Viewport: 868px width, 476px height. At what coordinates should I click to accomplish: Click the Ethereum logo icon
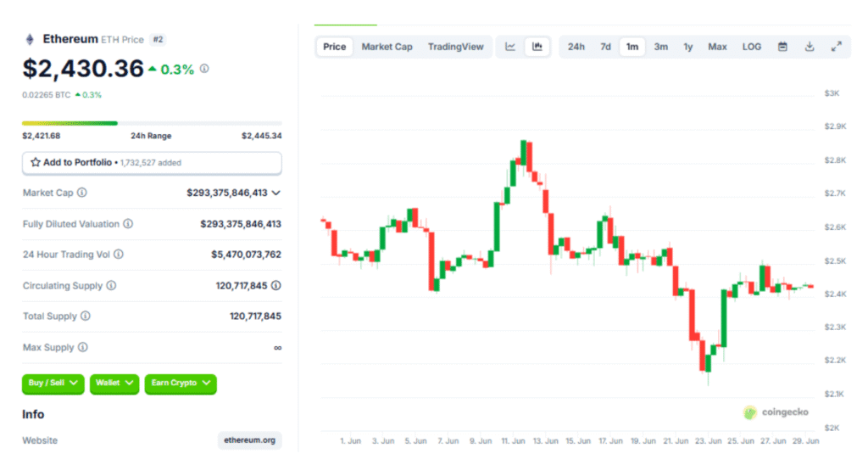[30, 39]
